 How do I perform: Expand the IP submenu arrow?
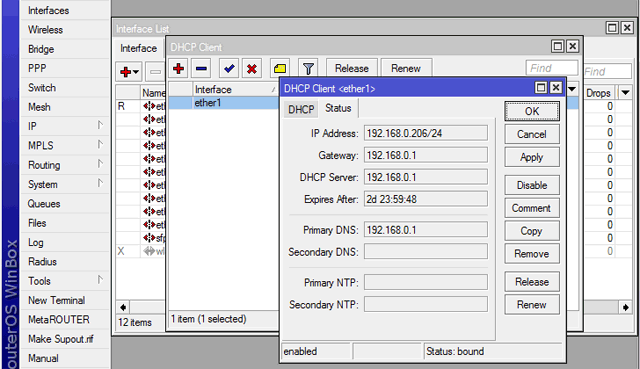pyautogui.click(x=100, y=125)
